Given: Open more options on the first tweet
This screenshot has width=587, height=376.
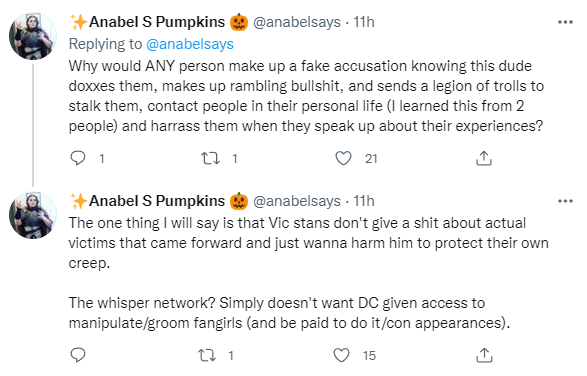Looking at the screenshot, I should (565, 22).
